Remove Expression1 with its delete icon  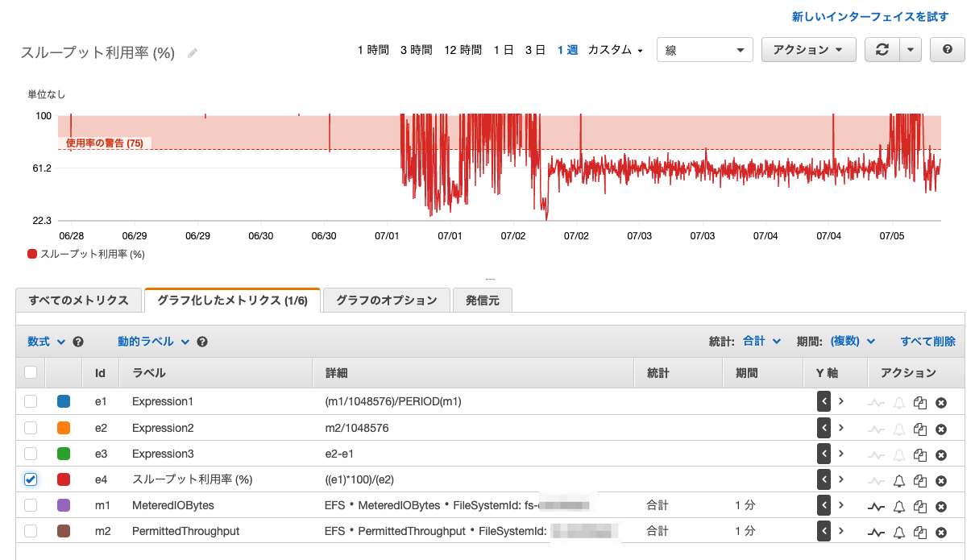pyautogui.click(x=940, y=401)
